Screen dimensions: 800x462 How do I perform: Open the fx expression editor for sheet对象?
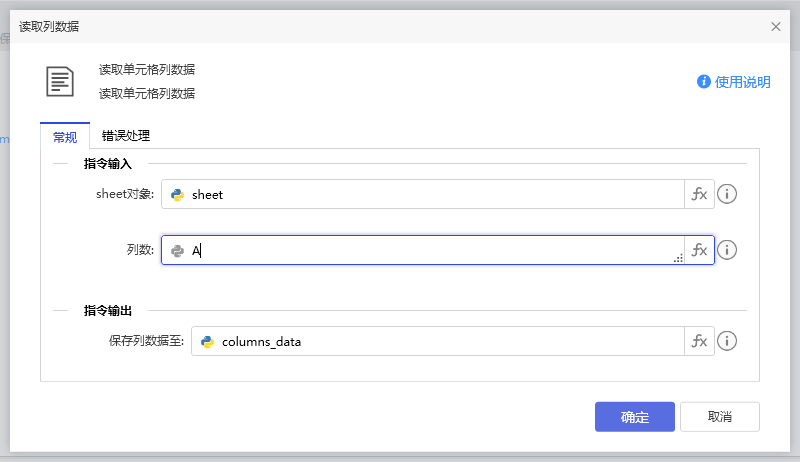(x=699, y=195)
